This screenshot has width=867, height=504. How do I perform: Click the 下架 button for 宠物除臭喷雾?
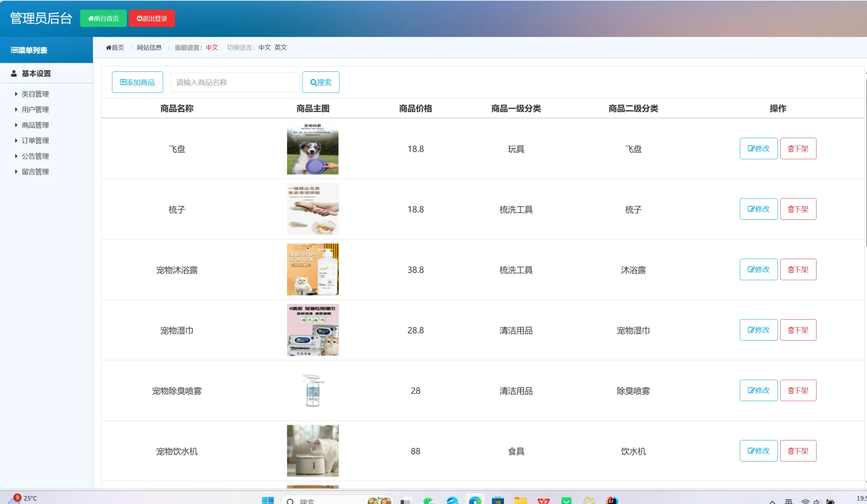click(798, 391)
